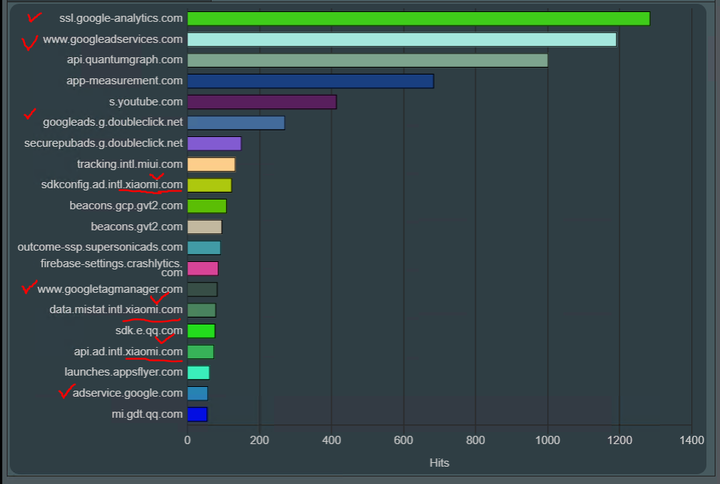Click the launches.appsflyer.com aqua bar
Viewport: 720px width, 484px height.
[x=198, y=372]
